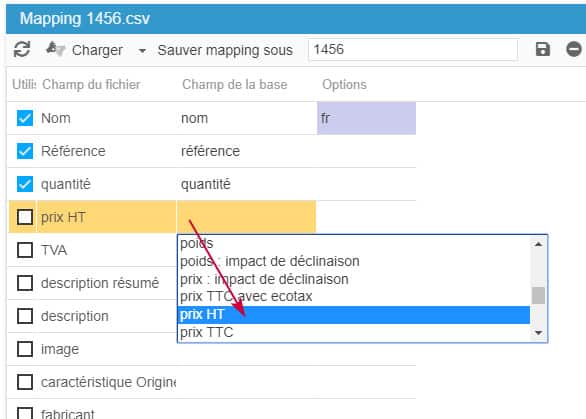Click the Charger button label
This screenshot has width=586, height=419.
click(x=97, y=50)
